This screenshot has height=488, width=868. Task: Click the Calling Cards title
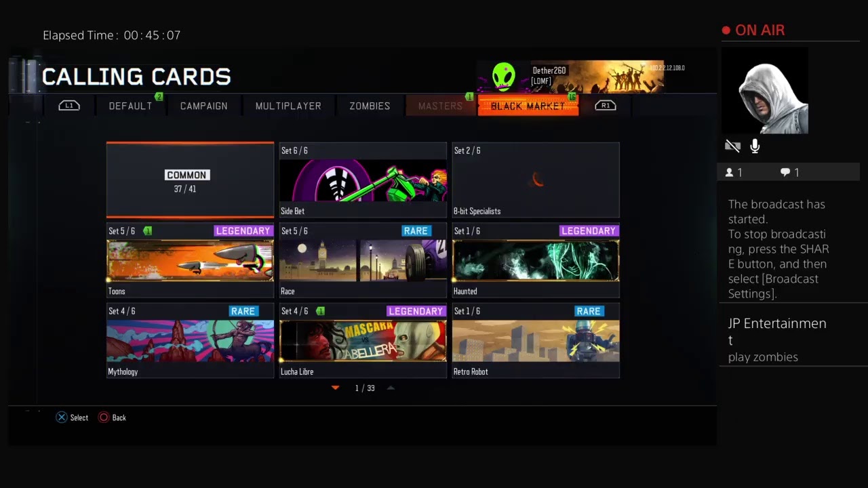(x=136, y=77)
